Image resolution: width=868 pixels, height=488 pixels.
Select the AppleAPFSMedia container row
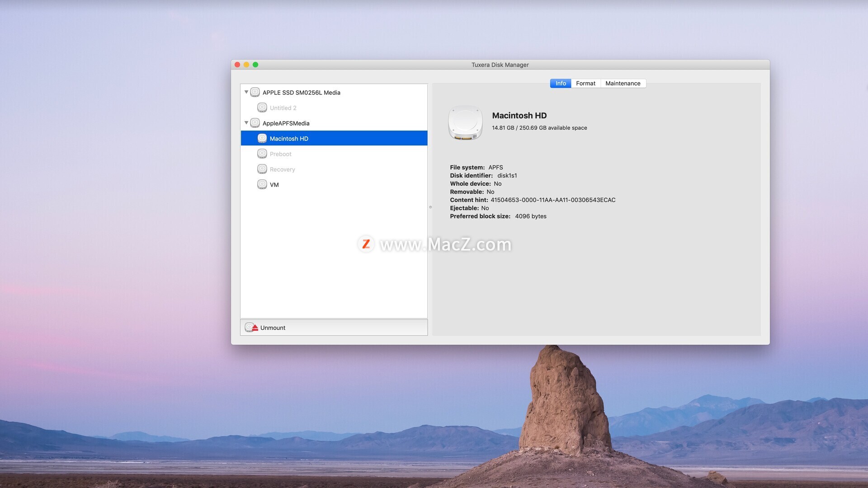click(334, 123)
